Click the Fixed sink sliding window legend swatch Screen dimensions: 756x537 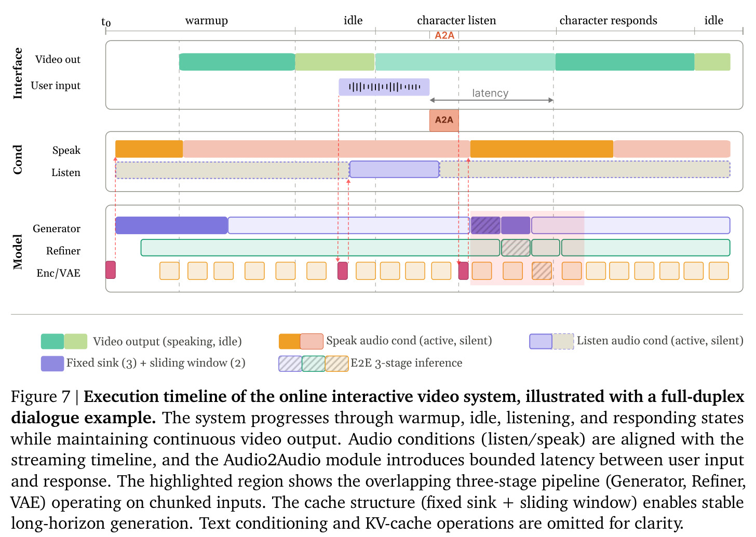[52, 364]
